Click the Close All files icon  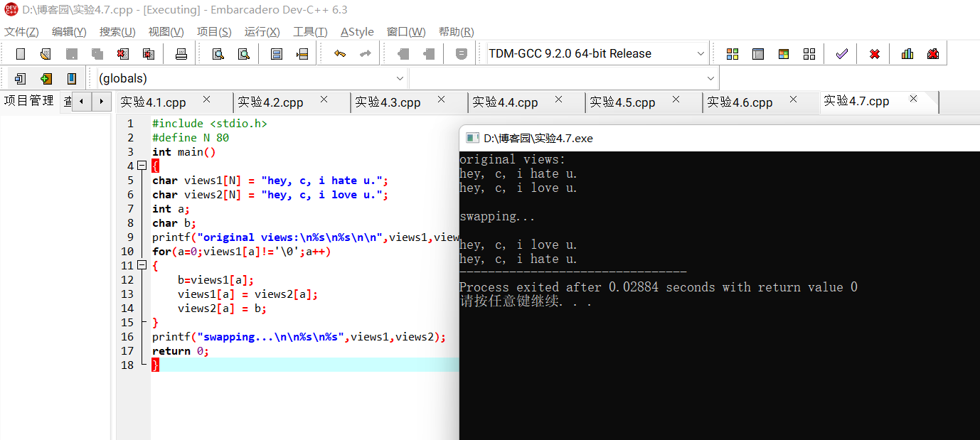[x=149, y=54]
